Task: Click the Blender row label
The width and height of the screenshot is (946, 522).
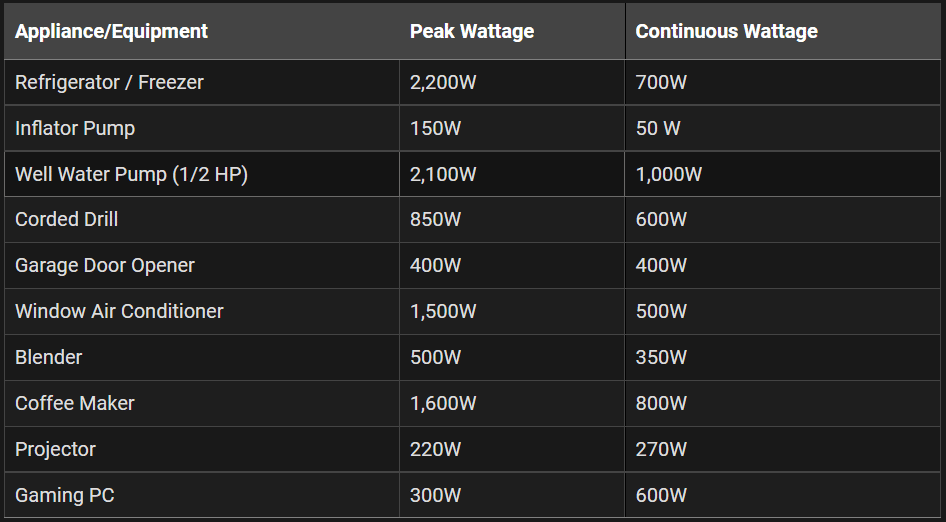Action: 48,357
